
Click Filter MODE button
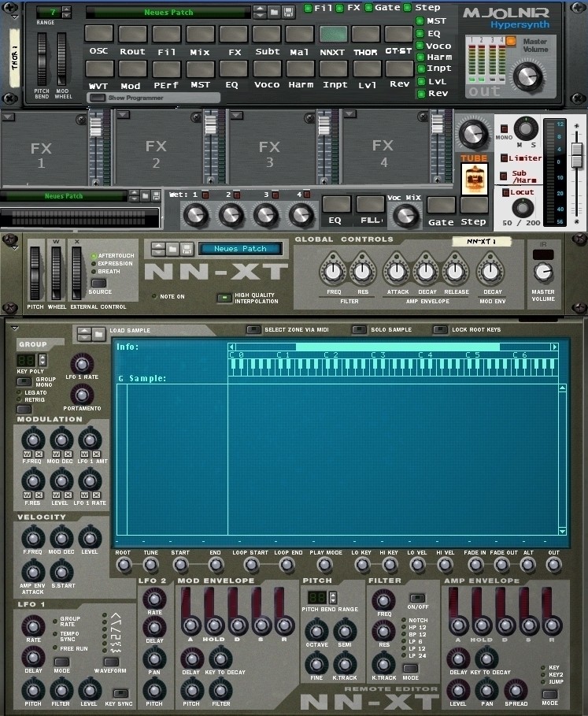click(410, 668)
